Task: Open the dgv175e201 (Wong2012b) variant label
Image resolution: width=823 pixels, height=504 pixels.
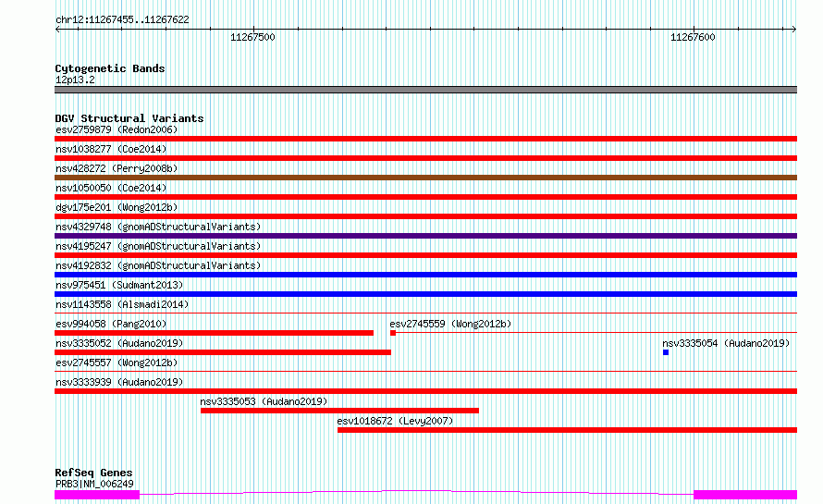Action: click(117, 207)
